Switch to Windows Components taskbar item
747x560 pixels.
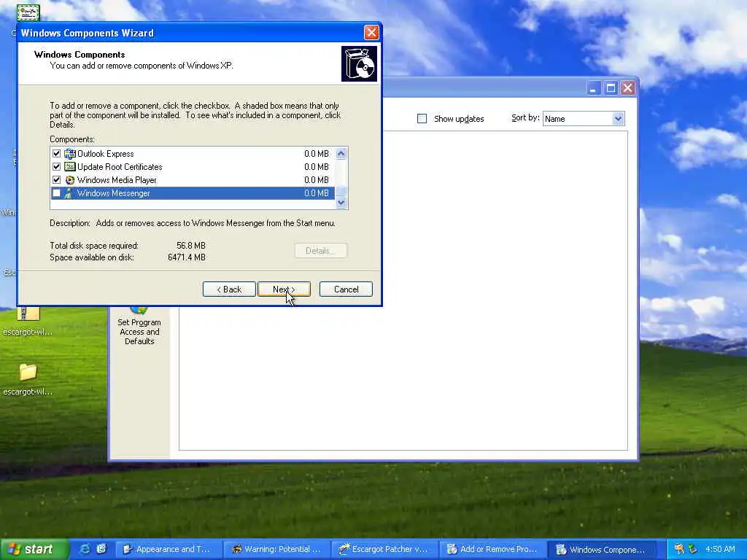click(x=600, y=549)
